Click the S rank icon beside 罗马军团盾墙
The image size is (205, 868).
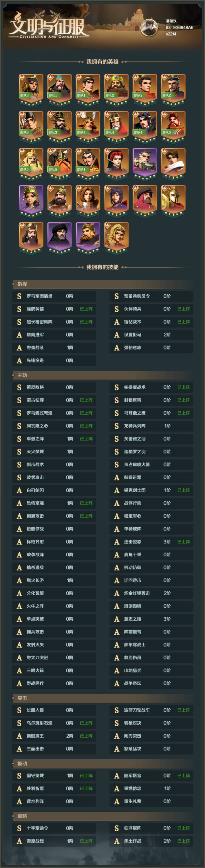point(19,296)
